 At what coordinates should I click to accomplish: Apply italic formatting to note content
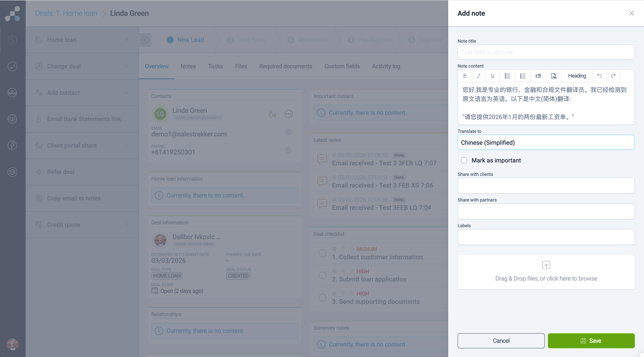pyautogui.click(x=479, y=76)
